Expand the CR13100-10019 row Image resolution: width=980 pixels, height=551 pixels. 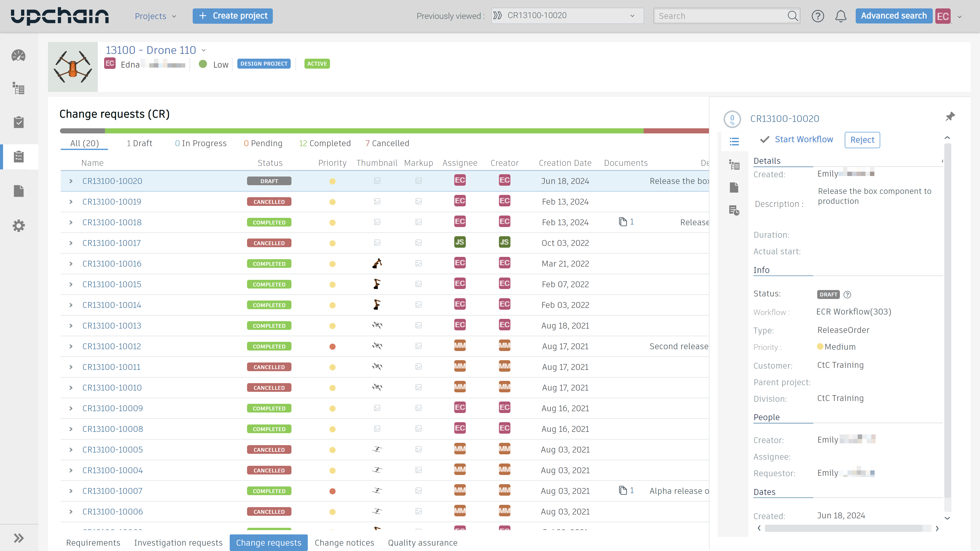[x=71, y=202]
